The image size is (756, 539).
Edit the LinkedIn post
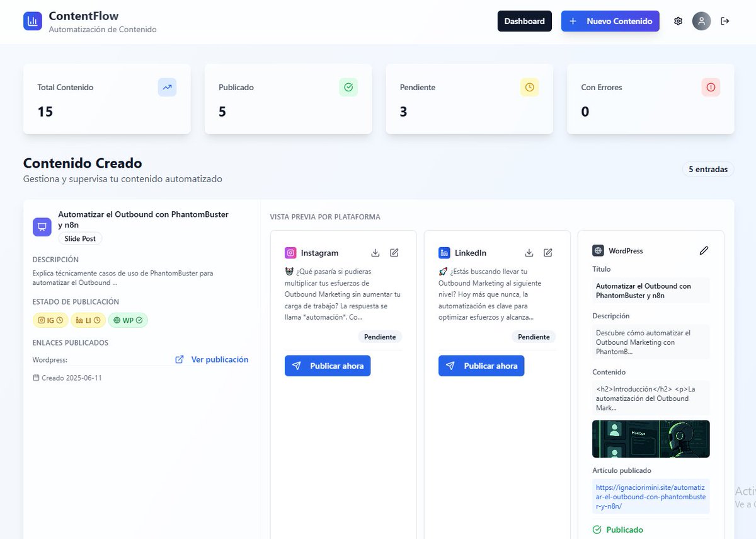548,253
